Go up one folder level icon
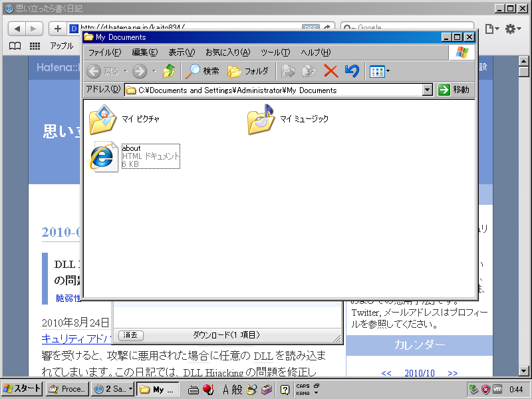The image size is (532, 399). click(169, 71)
